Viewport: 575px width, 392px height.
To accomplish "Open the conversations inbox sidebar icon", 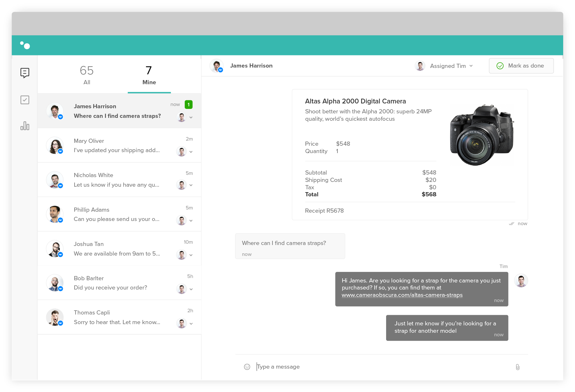I will [x=25, y=73].
